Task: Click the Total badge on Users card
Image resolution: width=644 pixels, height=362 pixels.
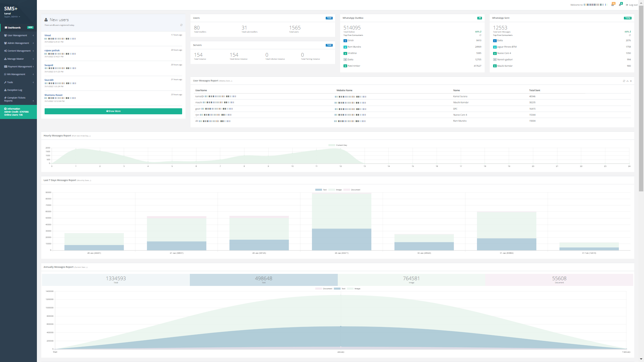Action: click(x=329, y=18)
